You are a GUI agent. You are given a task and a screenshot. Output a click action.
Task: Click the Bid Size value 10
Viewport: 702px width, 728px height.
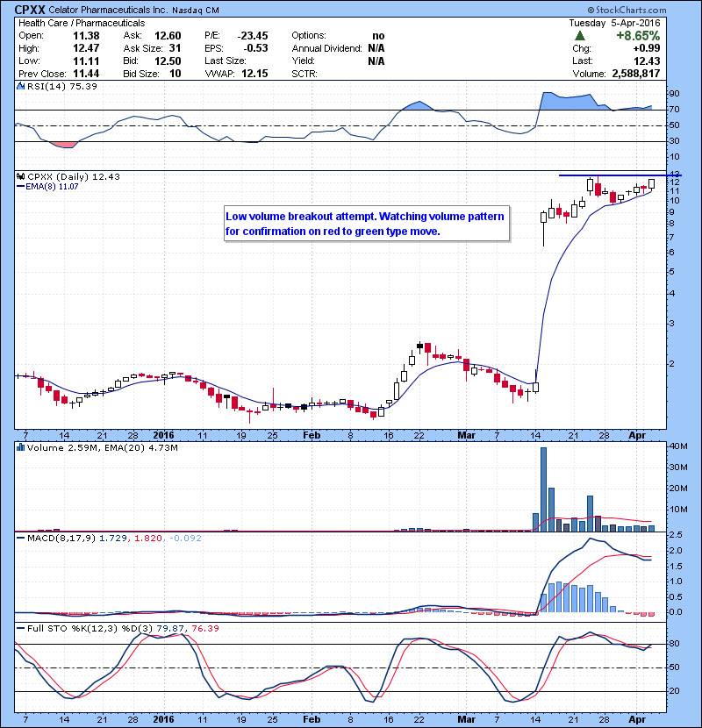[175, 74]
